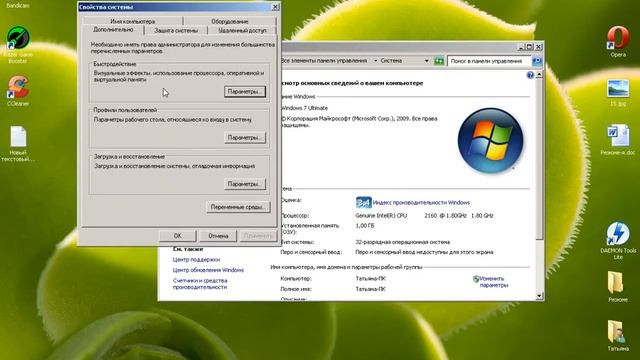
Task: Click the Windows 7 Ultimate edition text
Action: (x=304, y=108)
